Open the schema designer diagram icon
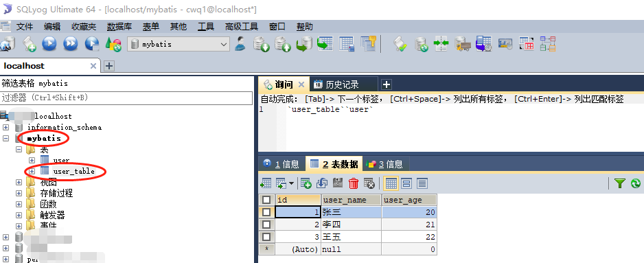The image size is (644, 263). point(547,44)
